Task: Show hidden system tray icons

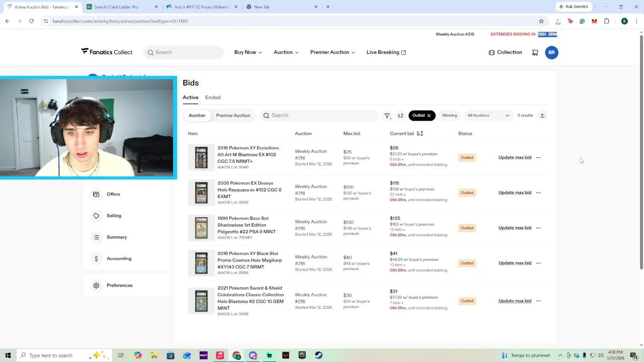Action: [560, 355]
